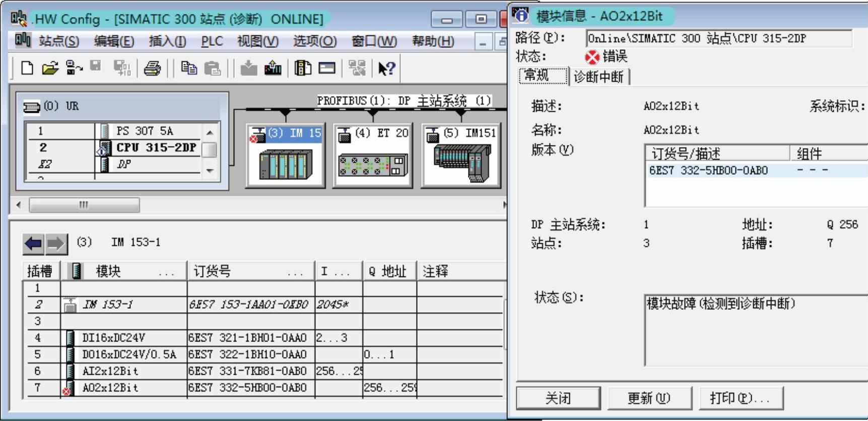Click the Upload to PG toolbar icon
Viewport: 868px width, 421px height.
[273, 68]
